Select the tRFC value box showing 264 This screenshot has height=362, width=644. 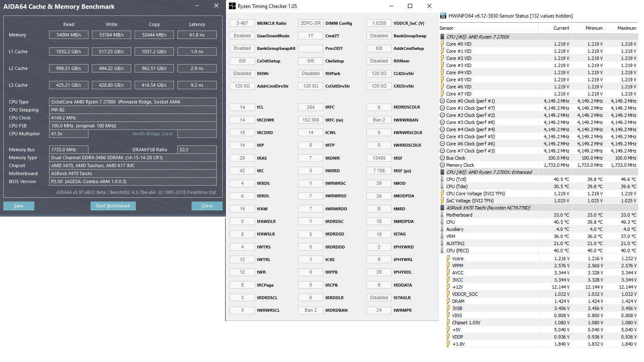pyautogui.click(x=311, y=107)
